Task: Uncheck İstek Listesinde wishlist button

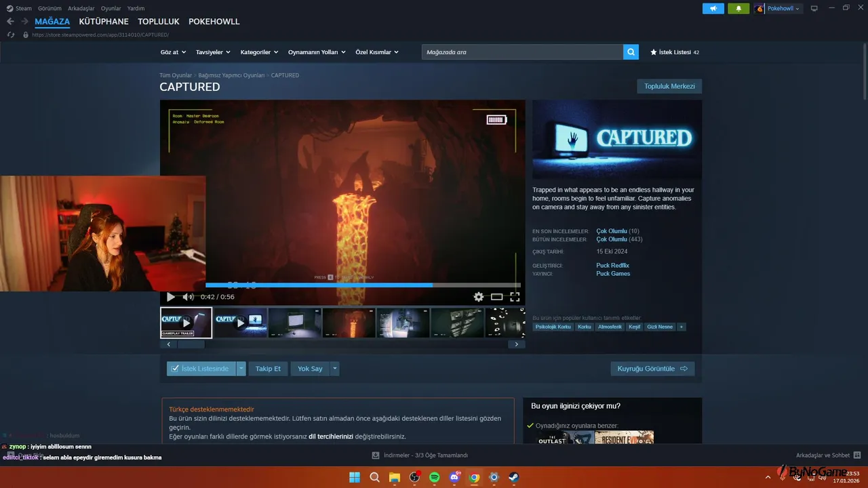Action: click(x=201, y=369)
